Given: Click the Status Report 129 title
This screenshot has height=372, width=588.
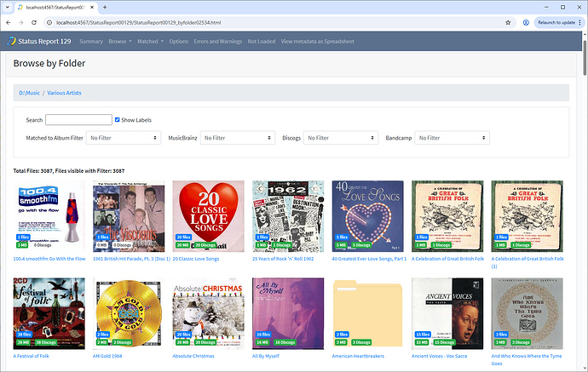Looking at the screenshot, I should coord(44,42).
